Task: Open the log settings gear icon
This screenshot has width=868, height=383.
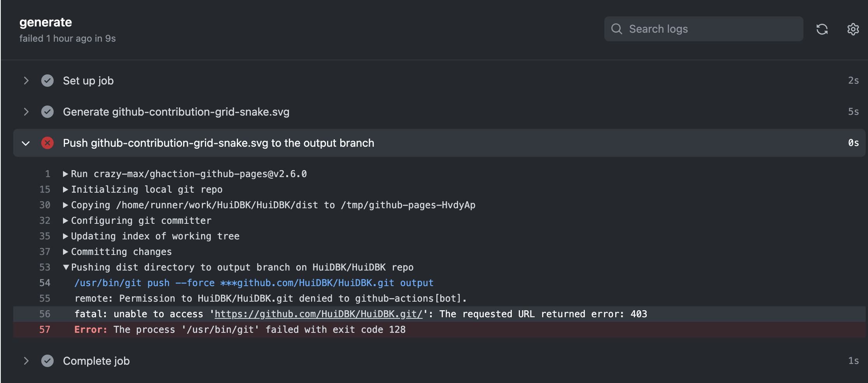Action: point(852,29)
